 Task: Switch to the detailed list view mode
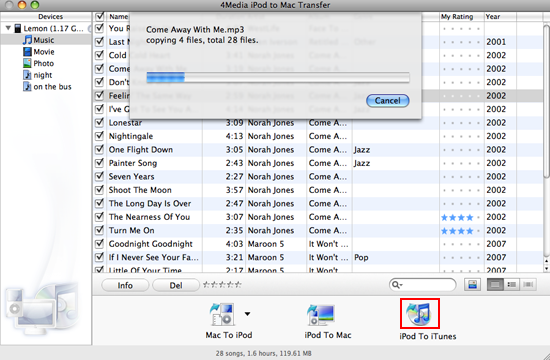click(x=511, y=285)
